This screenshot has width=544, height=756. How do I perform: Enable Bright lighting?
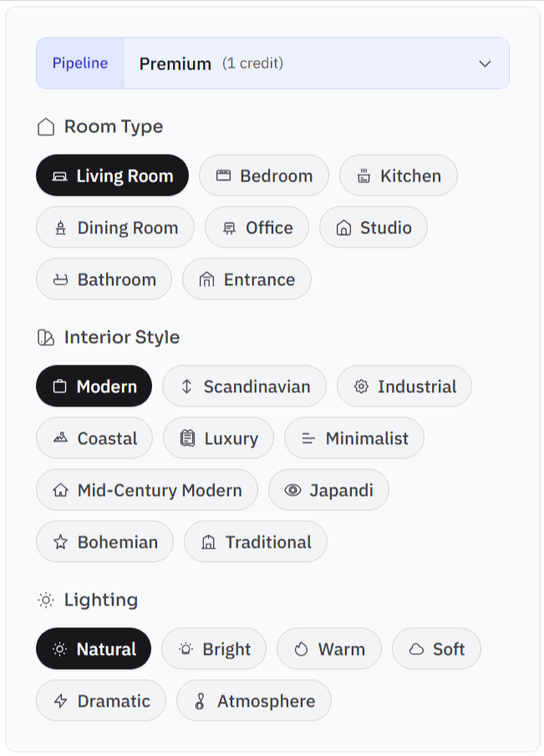tap(214, 649)
